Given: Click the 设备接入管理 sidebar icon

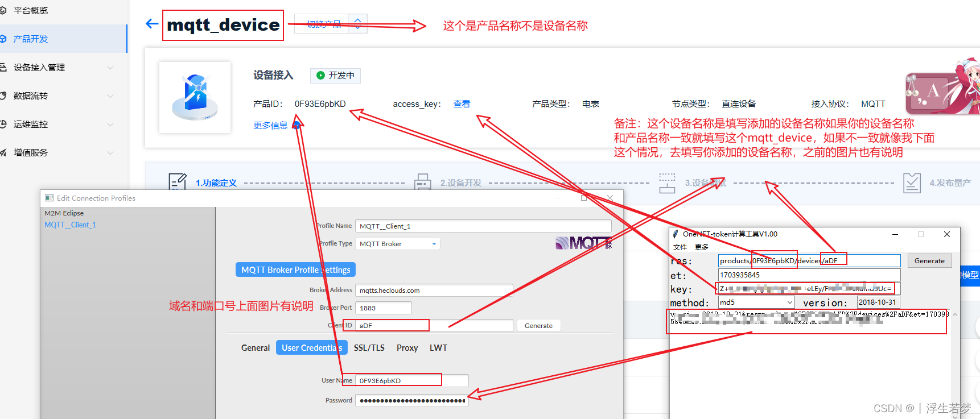Looking at the screenshot, I should pos(3,67).
